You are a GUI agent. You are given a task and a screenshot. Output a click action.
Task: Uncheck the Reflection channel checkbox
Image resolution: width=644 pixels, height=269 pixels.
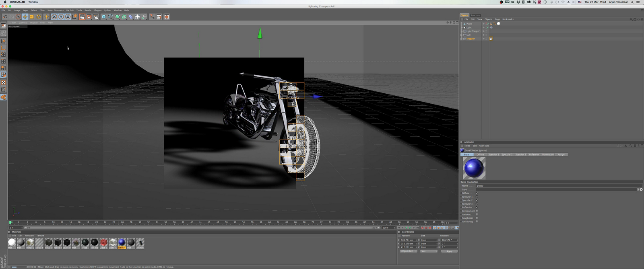coord(477,207)
